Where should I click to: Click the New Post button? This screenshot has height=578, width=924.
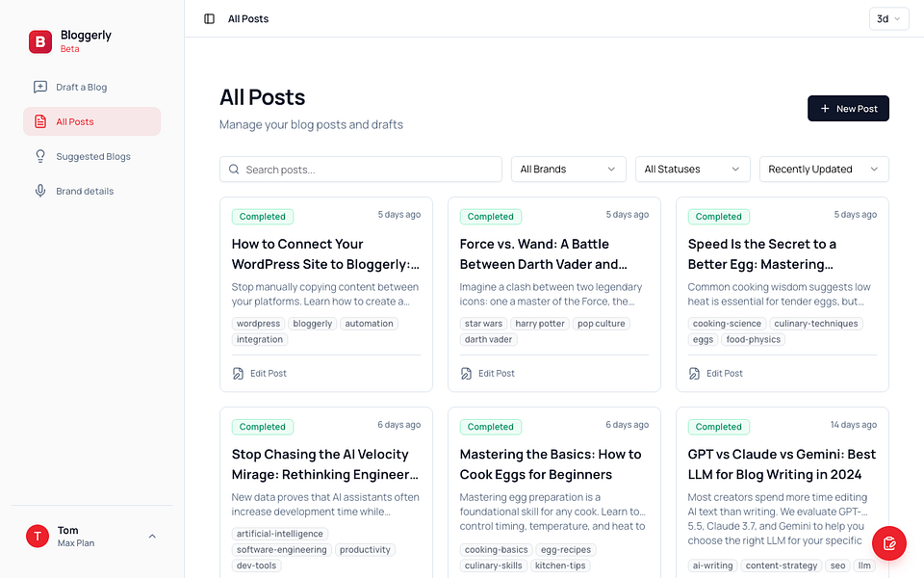click(x=848, y=109)
